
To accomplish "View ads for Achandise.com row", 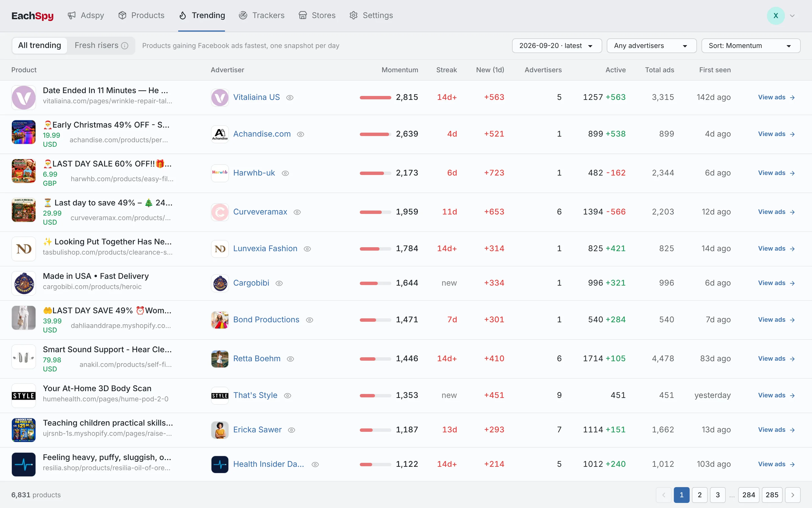I will click(776, 134).
